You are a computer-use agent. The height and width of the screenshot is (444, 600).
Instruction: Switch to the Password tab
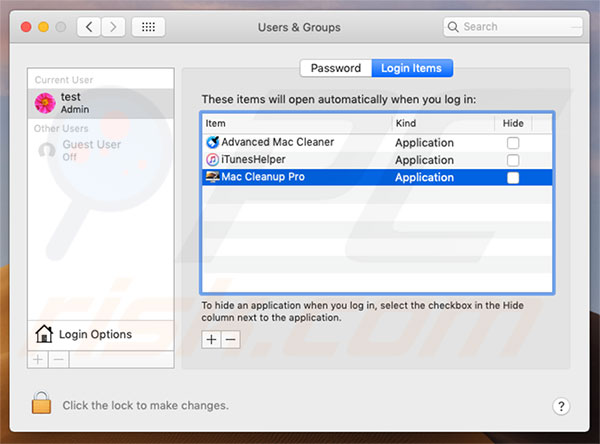tap(336, 68)
